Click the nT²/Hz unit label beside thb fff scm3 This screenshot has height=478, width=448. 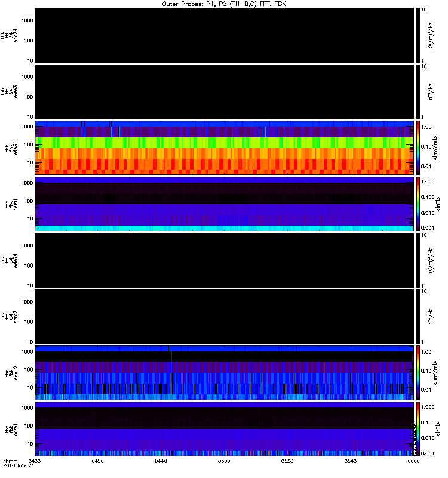[430, 92]
